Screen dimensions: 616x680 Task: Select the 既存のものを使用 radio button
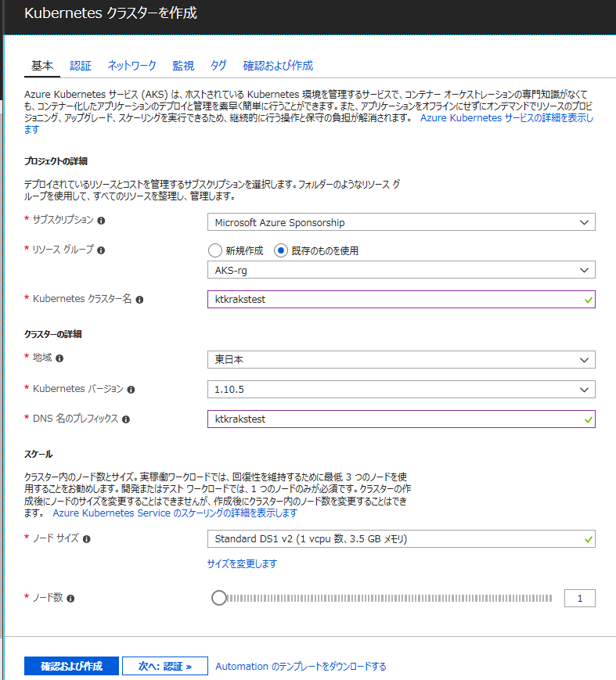[281, 250]
